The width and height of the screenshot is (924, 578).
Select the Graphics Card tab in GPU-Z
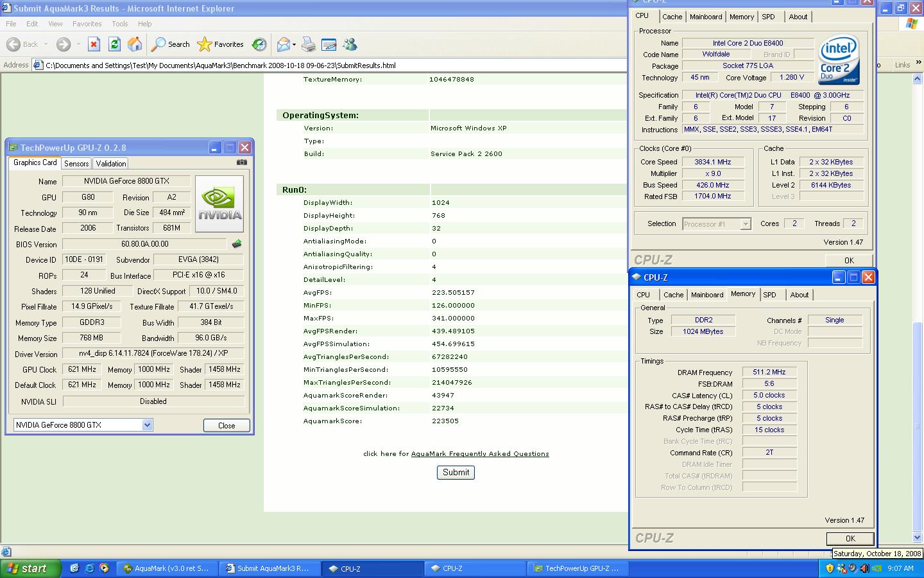[35, 162]
